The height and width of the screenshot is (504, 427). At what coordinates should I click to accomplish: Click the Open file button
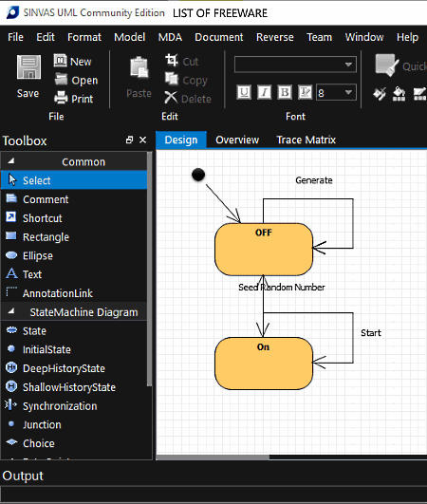coord(76,80)
